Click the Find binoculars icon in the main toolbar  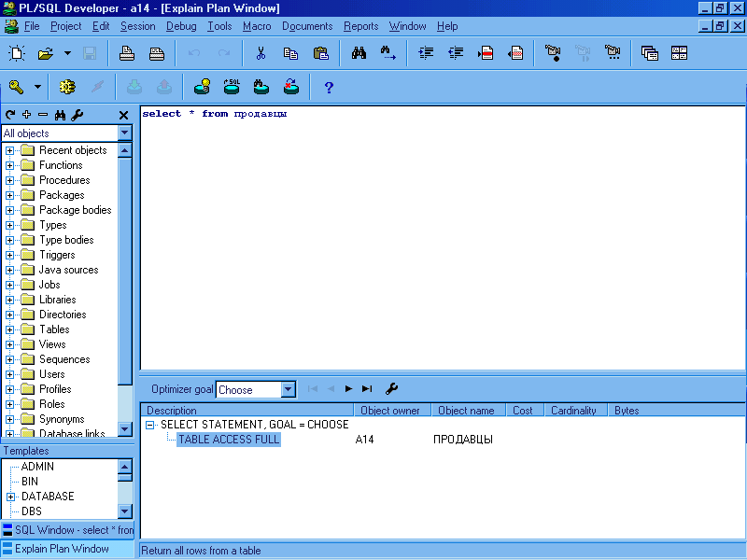point(359,53)
